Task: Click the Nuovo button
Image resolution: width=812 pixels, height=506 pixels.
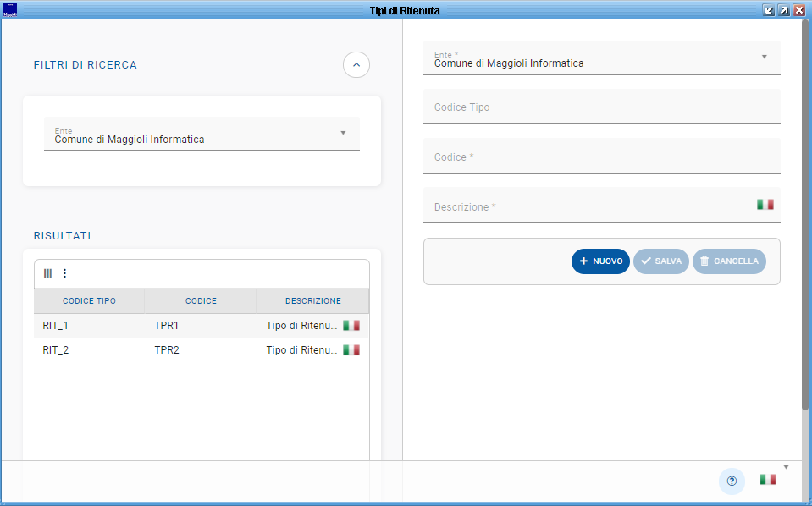Action: click(600, 261)
